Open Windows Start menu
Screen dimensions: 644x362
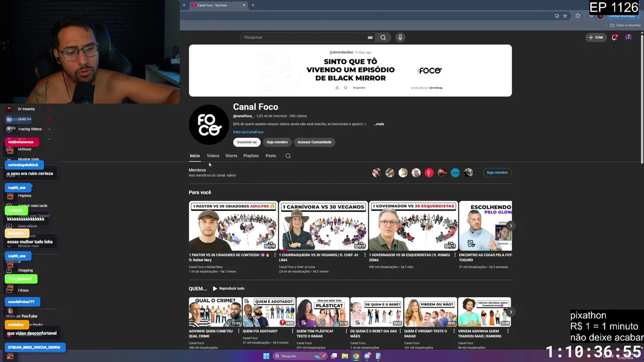coord(266,356)
